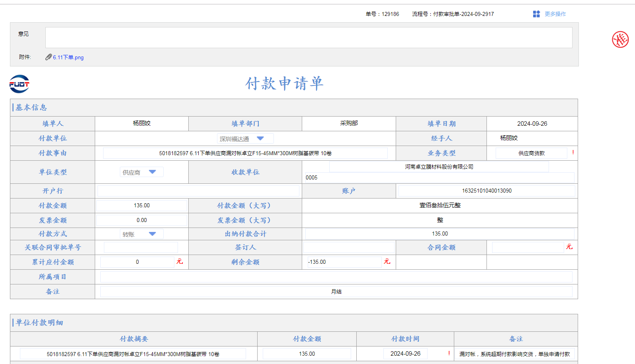Click the 收款单位 code field 0005

(440, 177)
